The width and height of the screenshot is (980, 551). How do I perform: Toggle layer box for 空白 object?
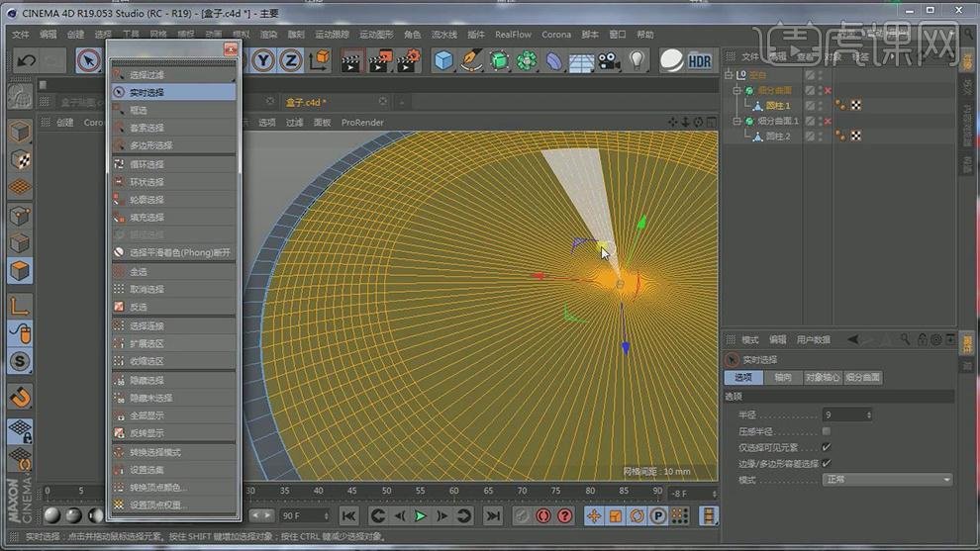(x=810, y=75)
